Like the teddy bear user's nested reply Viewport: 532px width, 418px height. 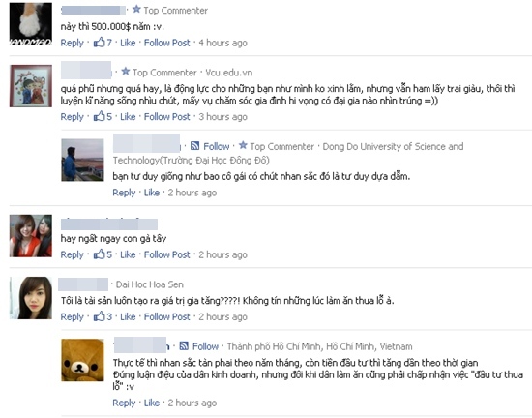[152, 403]
